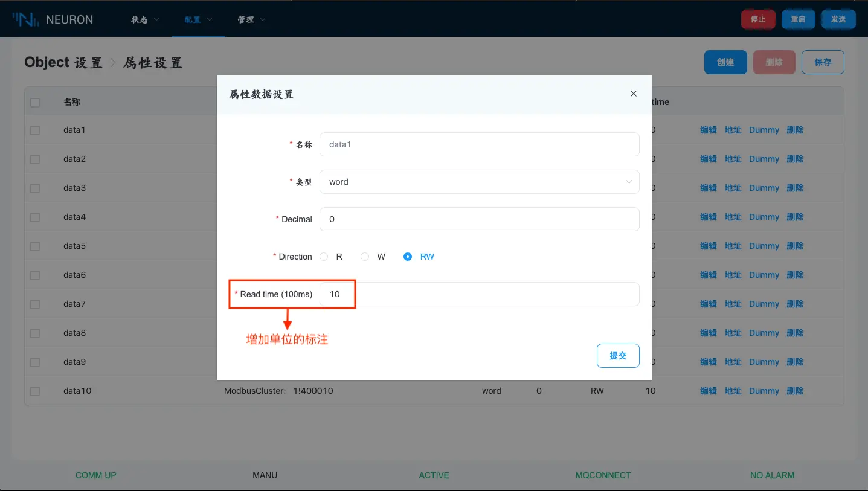Screen dimensions: 868x491
Task: Click the 创建 create button
Action: click(725, 62)
